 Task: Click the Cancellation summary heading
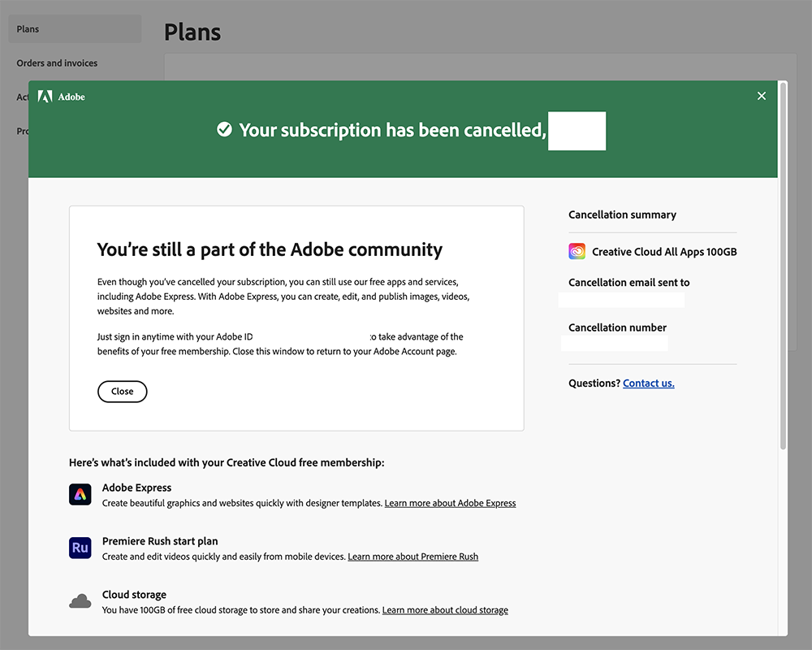[622, 214]
